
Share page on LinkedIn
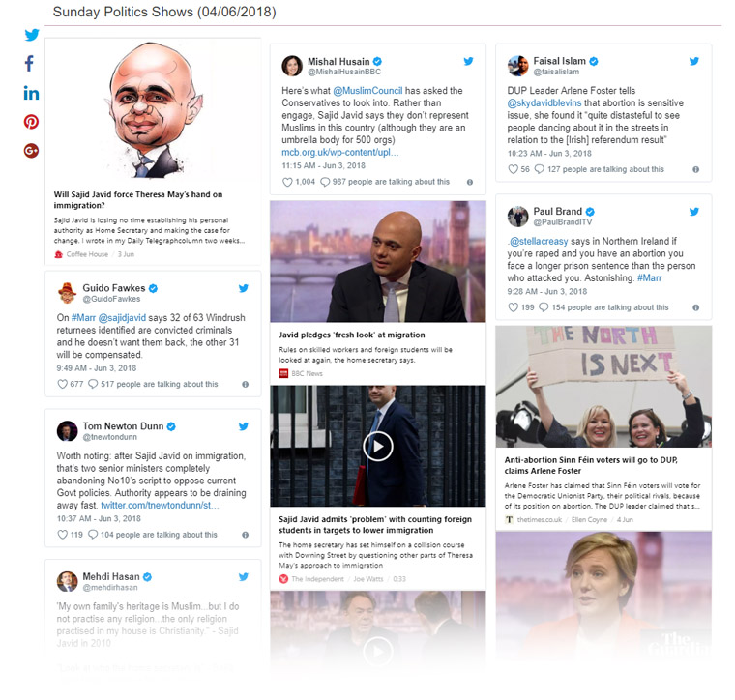coord(31,93)
